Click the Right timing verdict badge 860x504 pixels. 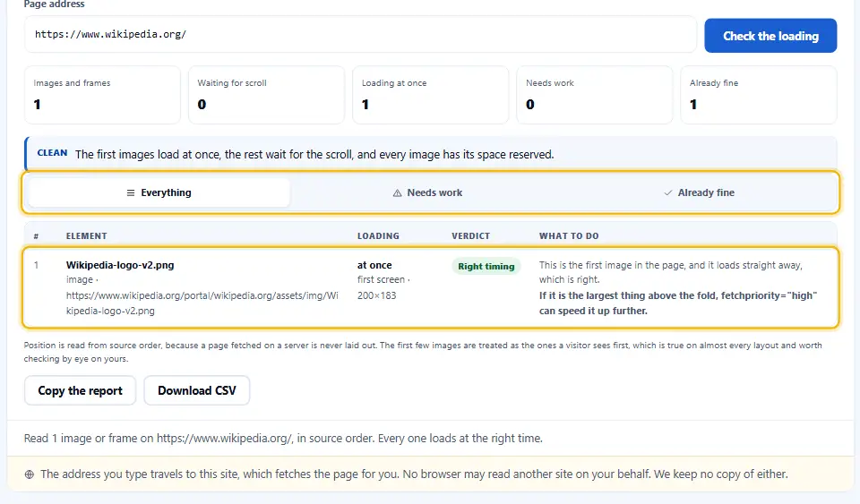click(x=486, y=266)
